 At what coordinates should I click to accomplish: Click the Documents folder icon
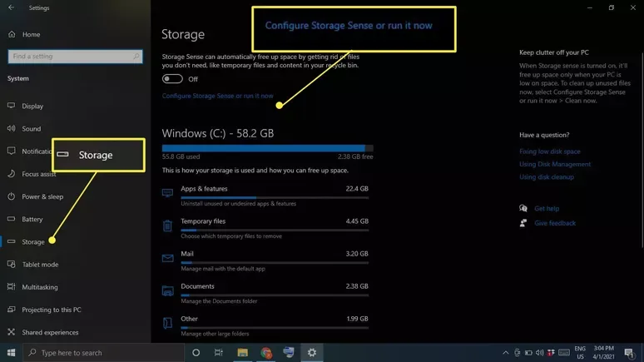coord(167,291)
